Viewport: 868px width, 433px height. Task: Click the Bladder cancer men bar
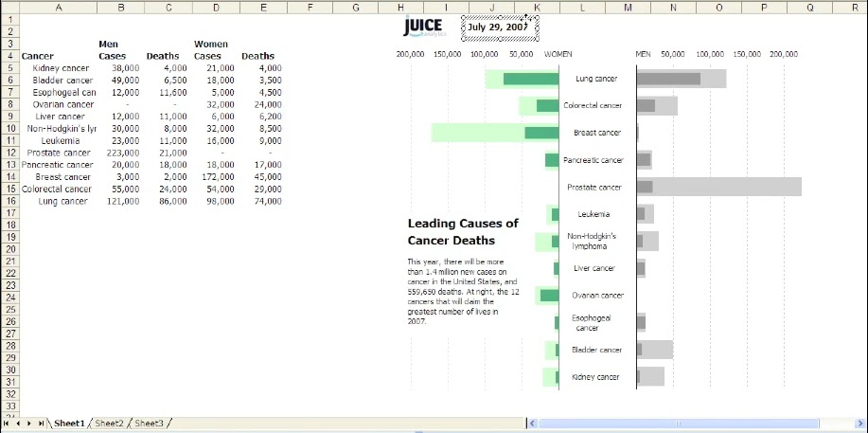click(655, 350)
